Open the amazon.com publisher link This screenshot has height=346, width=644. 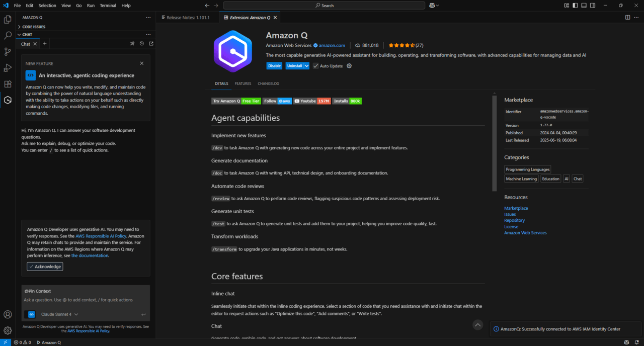[x=332, y=45]
